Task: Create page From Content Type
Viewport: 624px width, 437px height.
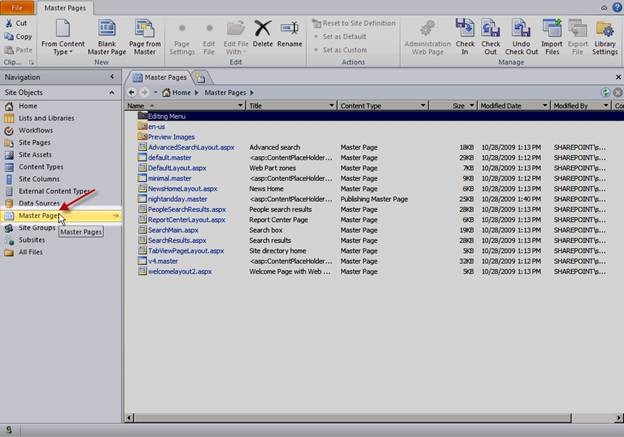Action: [63, 37]
